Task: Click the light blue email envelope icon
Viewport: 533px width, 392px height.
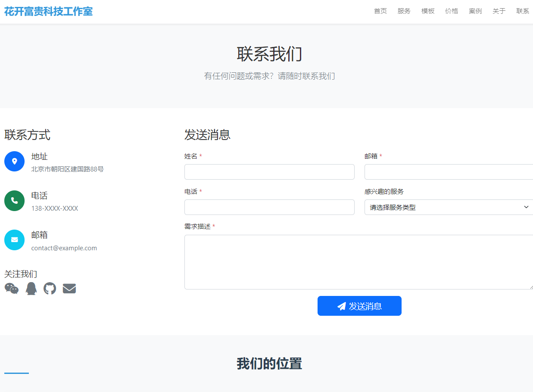Action: (x=14, y=240)
